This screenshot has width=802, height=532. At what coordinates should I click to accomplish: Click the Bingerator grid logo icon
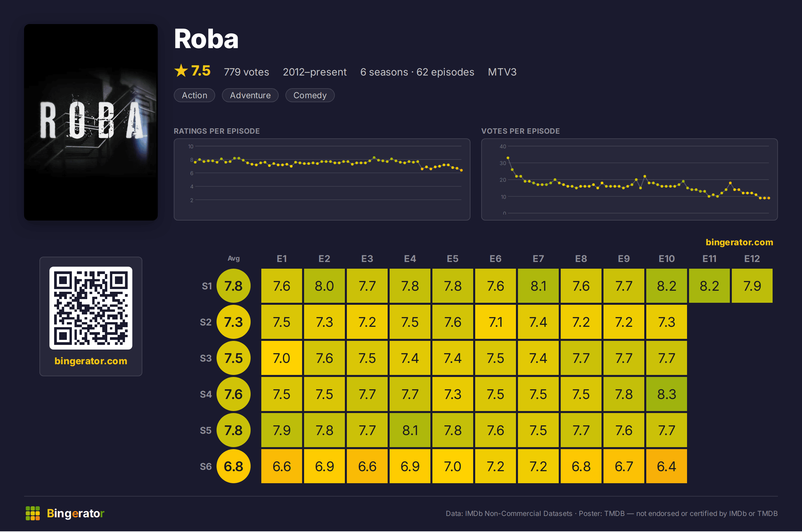click(32, 513)
